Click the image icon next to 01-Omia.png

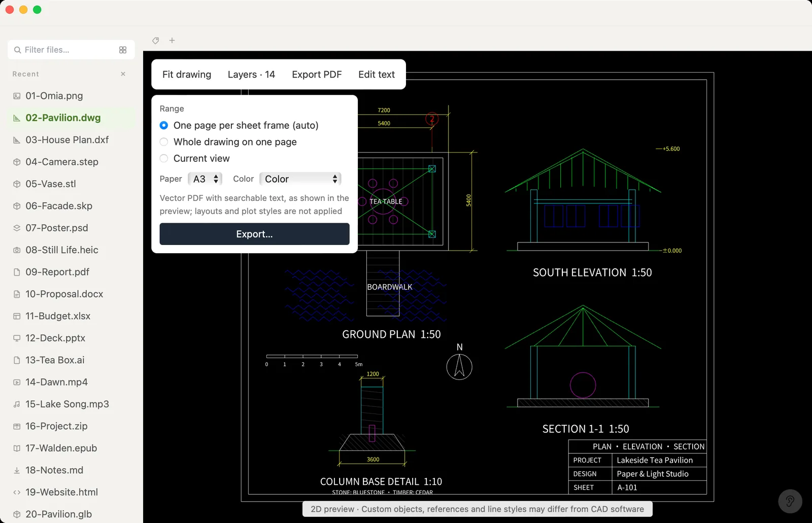coord(17,96)
